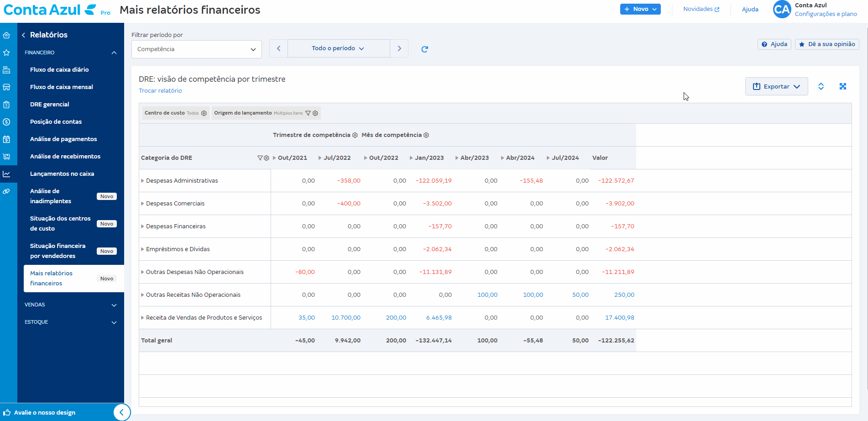Go to the previous period arrow
This screenshot has height=421, width=868.
click(x=278, y=48)
